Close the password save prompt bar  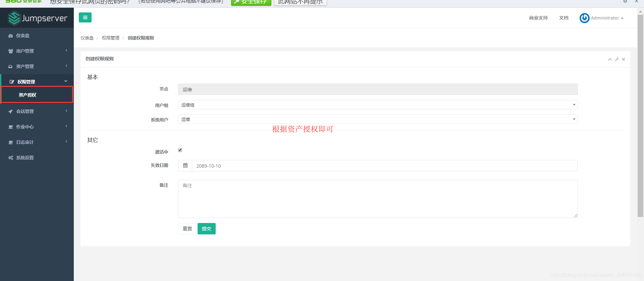[x=636, y=1]
